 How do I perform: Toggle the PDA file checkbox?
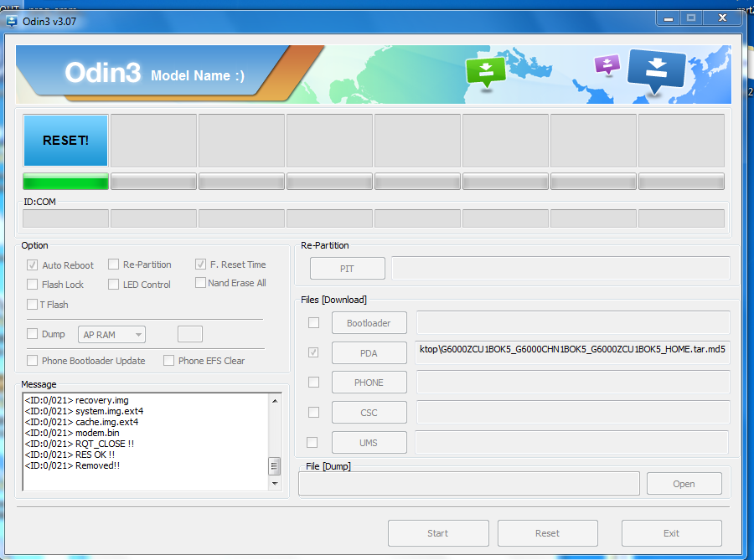pyautogui.click(x=313, y=352)
